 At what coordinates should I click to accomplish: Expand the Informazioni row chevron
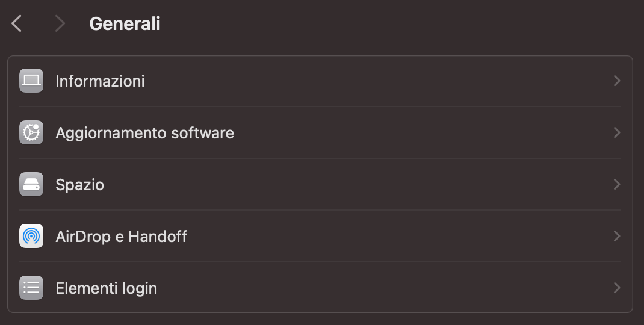[616, 81]
